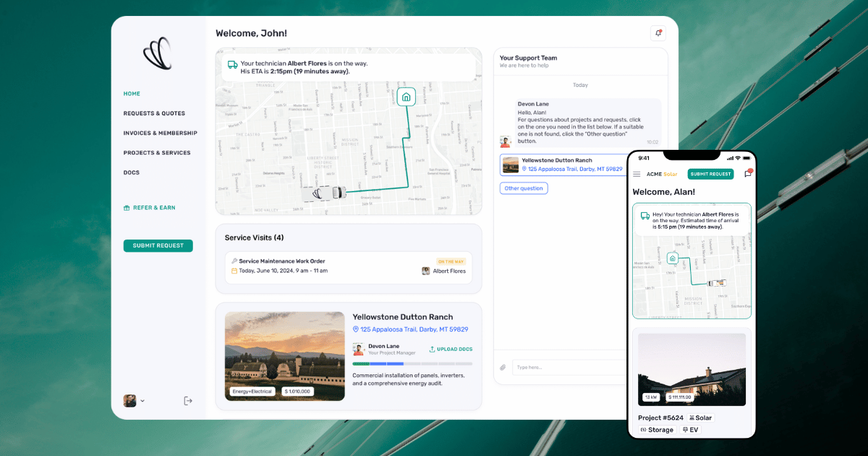Open the Yellowstone Dutton Ranch ranch photo
The width and height of the screenshot is (868, 456).
click(x=285, y=356)
